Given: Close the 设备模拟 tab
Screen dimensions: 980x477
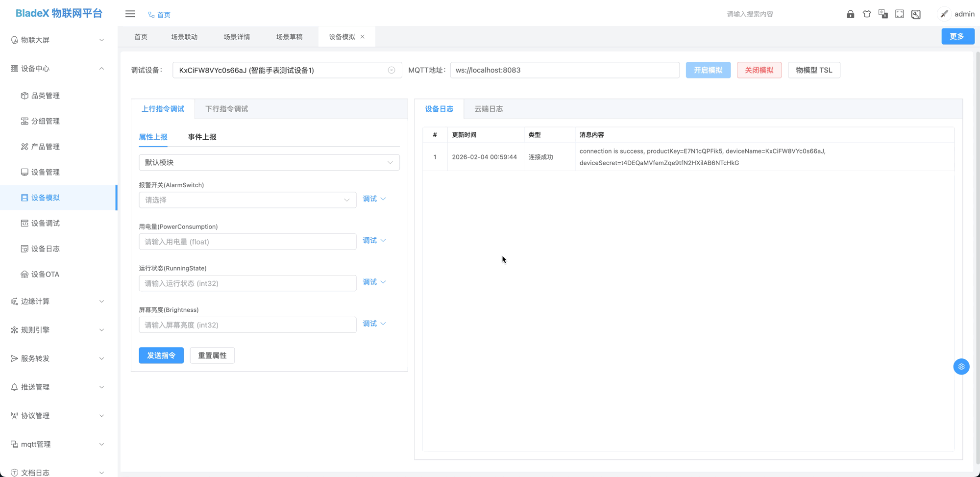Looking at the screenshot, I should click(363, 37).
